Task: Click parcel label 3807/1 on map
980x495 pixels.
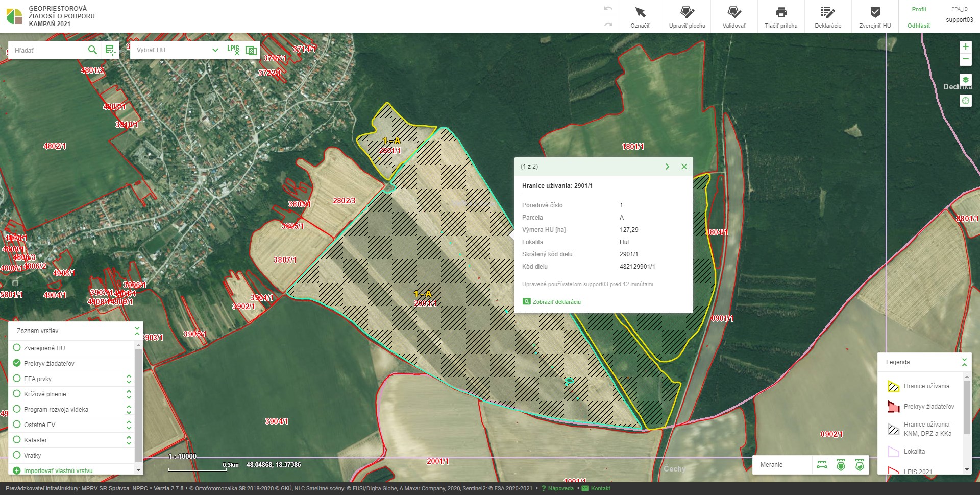Action: tap(285, 260)
